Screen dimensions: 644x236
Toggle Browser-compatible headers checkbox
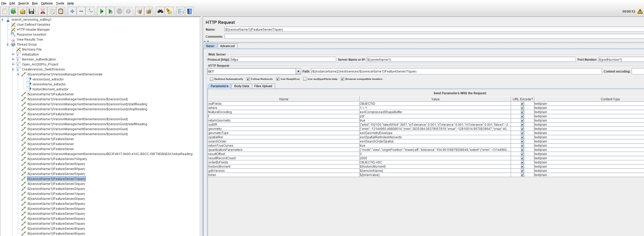coord(342,79)
